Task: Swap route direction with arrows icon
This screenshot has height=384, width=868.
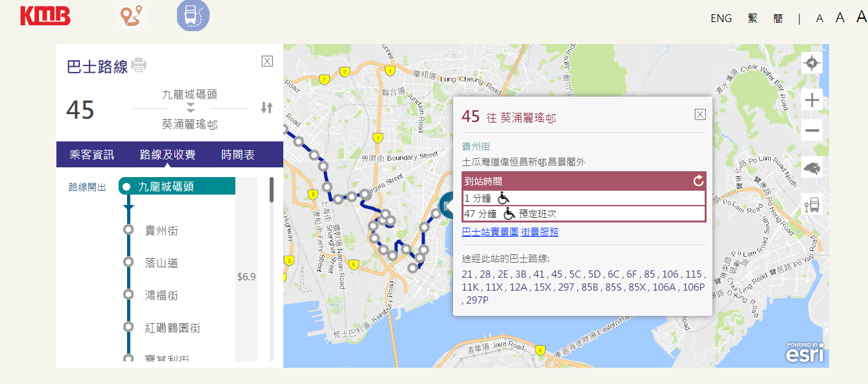Action: tap(266, 108)
